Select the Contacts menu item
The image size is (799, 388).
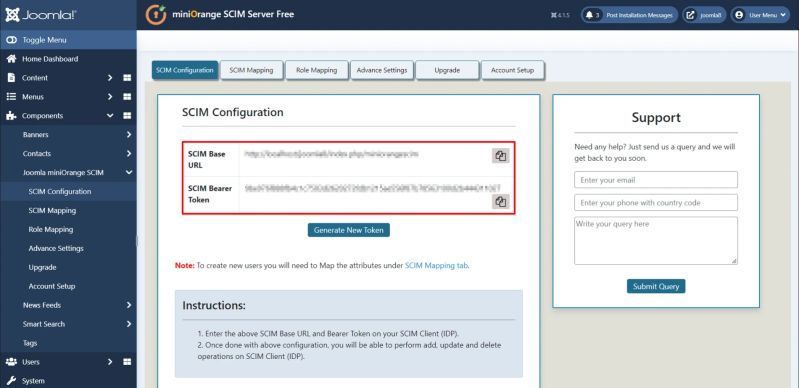[x=37, y=153]
